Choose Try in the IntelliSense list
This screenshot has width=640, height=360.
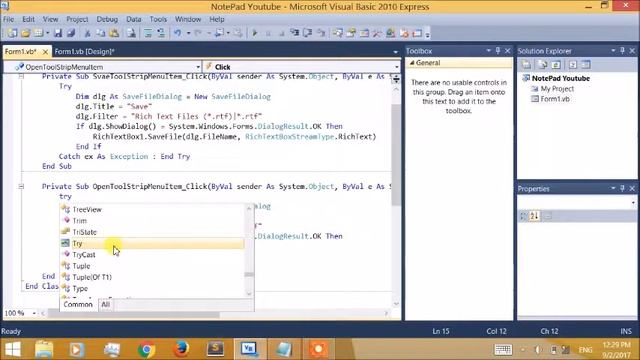(152, 243)
